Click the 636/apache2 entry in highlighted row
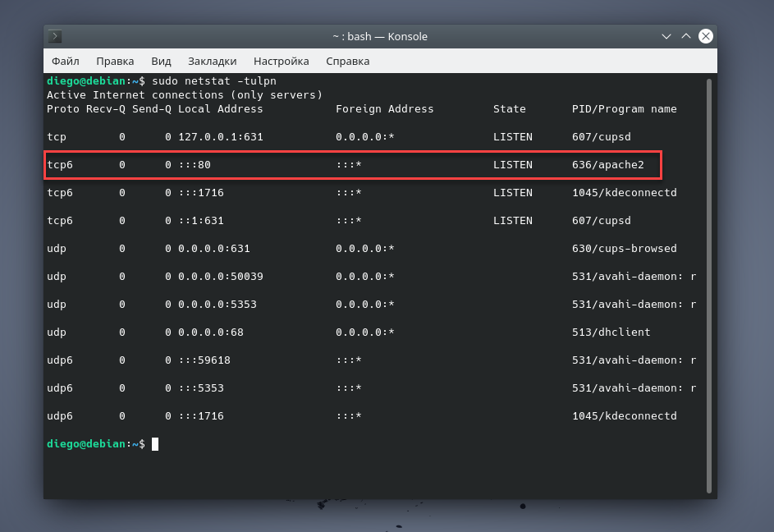The height and width of the screenshot is (532, 774). tap(607, 165)
